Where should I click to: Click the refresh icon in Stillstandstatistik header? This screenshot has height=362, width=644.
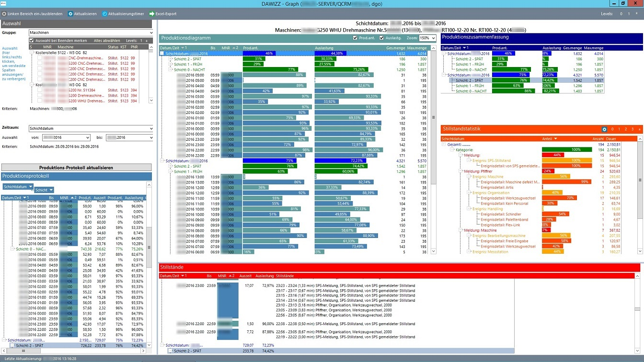(604, 129)
